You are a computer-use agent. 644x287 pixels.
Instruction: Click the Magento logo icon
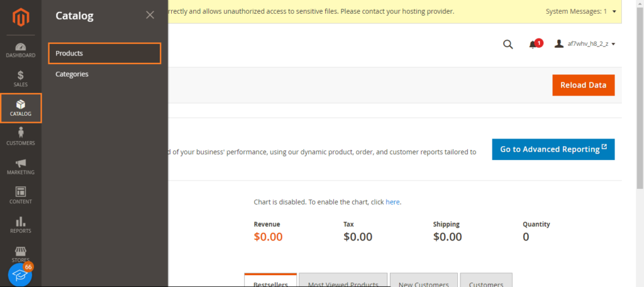(21, 17)
